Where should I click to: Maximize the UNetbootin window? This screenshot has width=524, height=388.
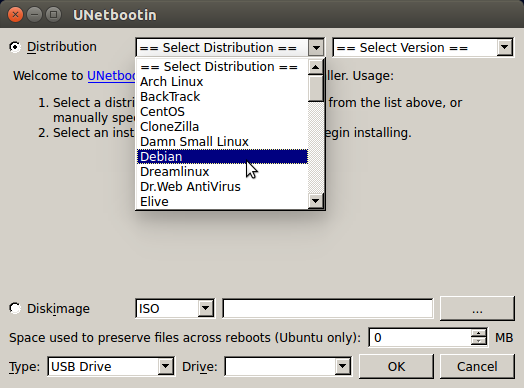point(53,15)
